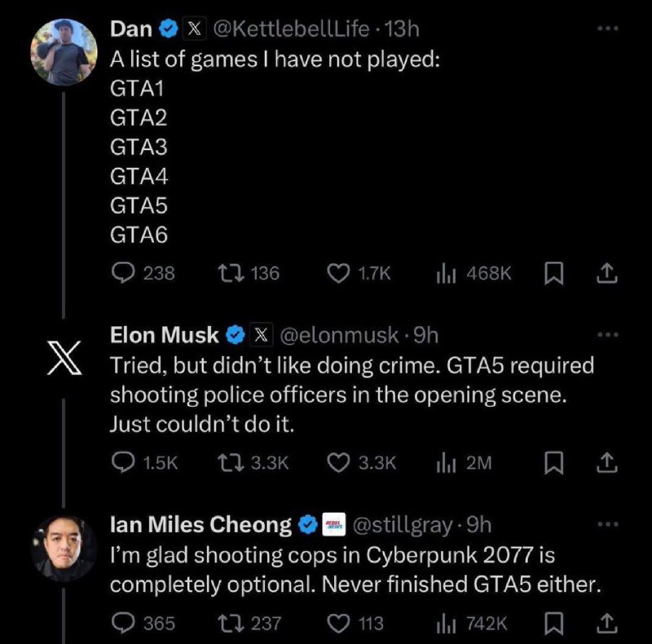This screenshot has width=652, height=644.
Task: Share Dan's tweet via share icon
Action: point(607,273)
